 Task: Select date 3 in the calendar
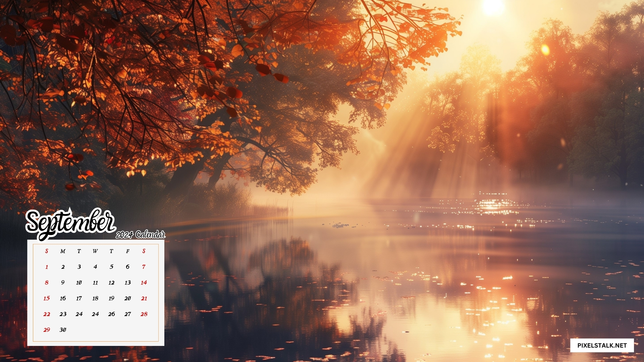79,267
